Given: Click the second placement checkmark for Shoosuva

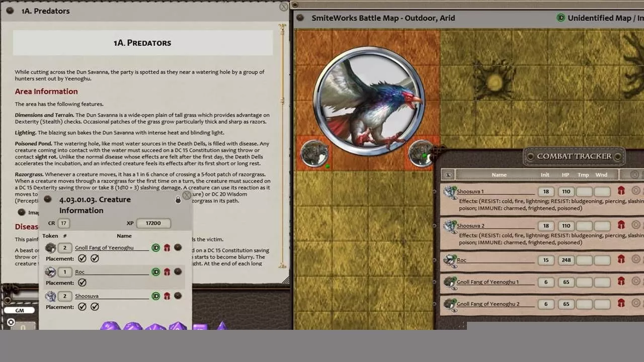Looking at the screenshot, I should [x=95, y=307].
